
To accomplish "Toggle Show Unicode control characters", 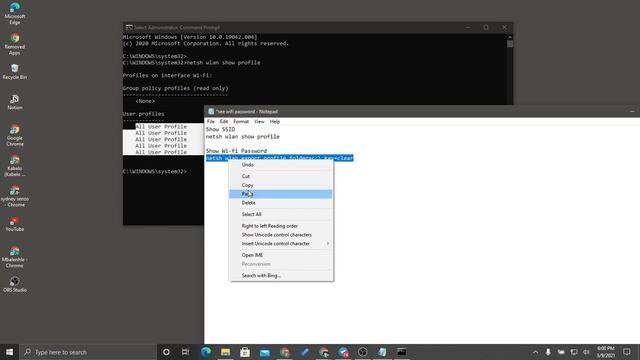I will (x=281, y=235).
